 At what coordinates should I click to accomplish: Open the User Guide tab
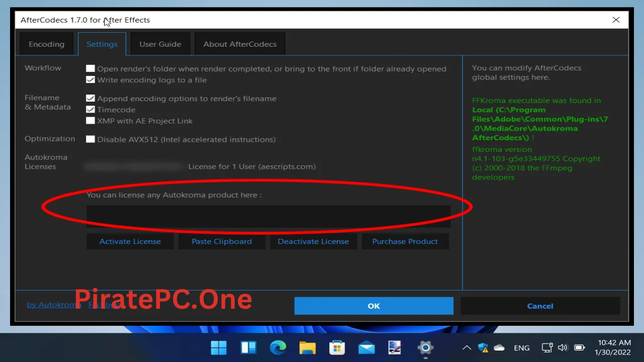[x=160, y=44]
